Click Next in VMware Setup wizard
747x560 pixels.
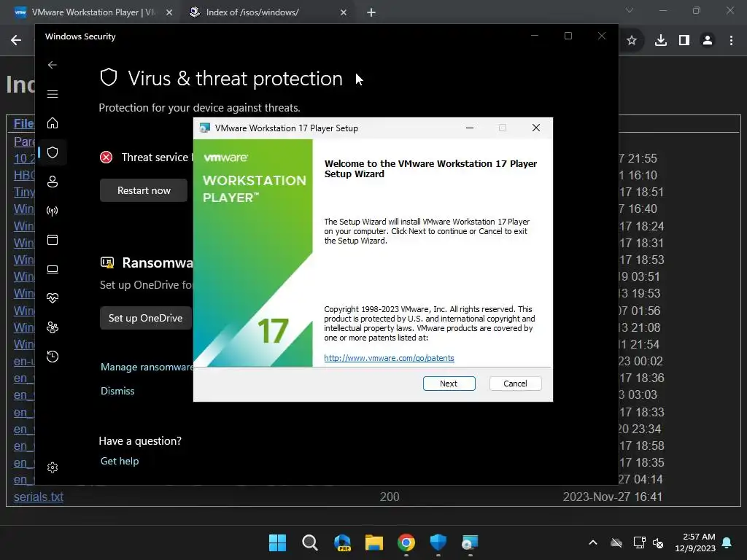point(449,384)
